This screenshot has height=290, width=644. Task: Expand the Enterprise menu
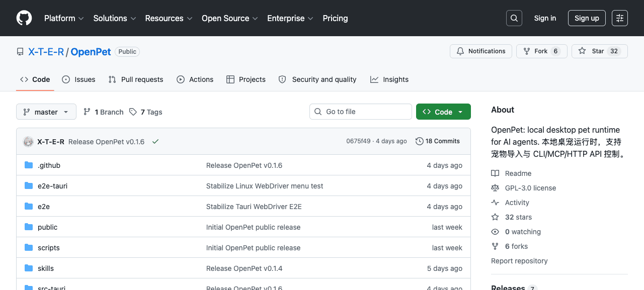[x=290, y=18]
